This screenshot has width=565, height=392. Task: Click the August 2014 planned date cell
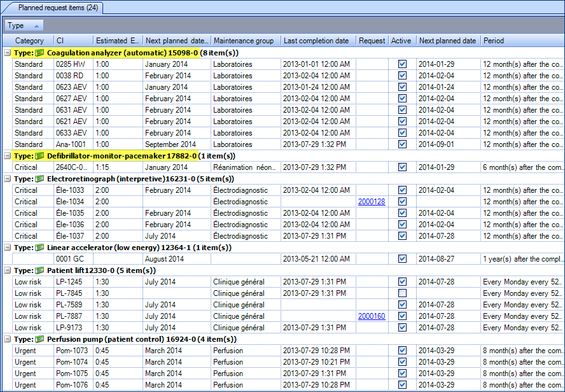click(176, 259)
